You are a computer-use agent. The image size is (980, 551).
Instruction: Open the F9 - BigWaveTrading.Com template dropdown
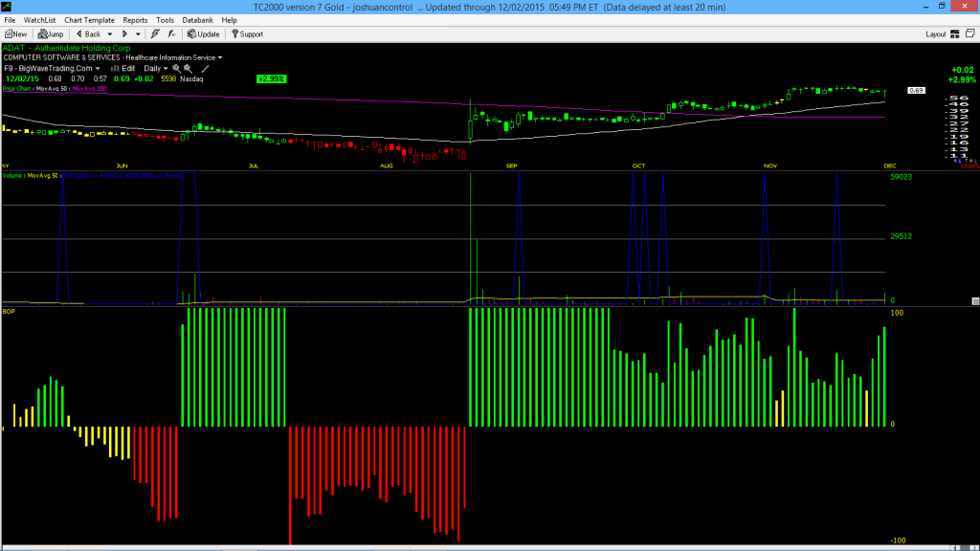(x=52, y=69)
